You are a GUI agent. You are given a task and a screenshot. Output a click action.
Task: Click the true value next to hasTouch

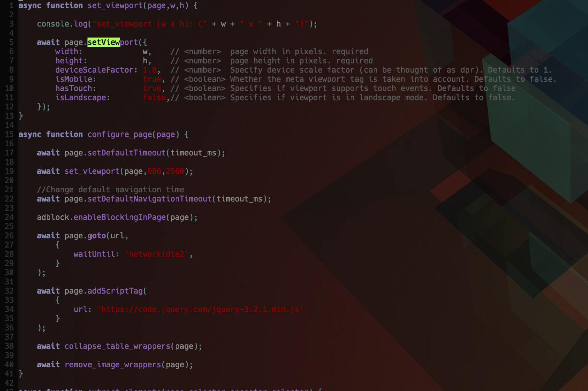152,88
